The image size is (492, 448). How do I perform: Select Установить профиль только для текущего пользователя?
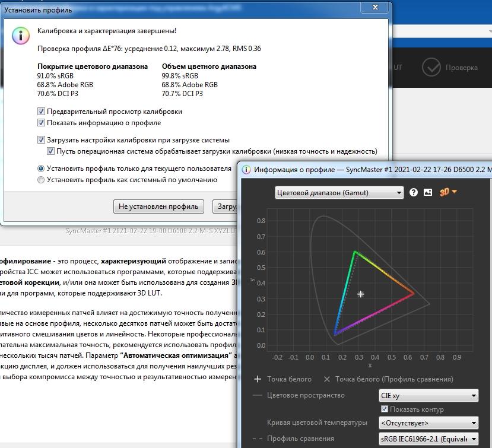pos(41,169)
